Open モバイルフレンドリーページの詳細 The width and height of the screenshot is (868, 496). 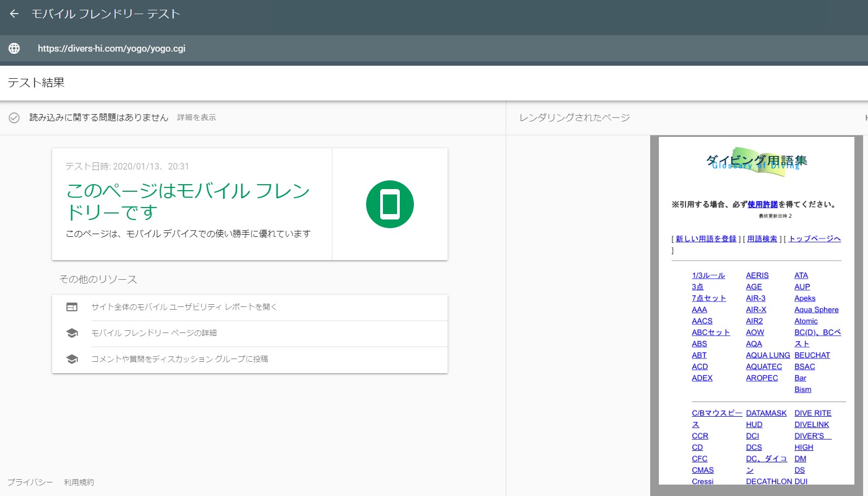click(x=154, y=333)
